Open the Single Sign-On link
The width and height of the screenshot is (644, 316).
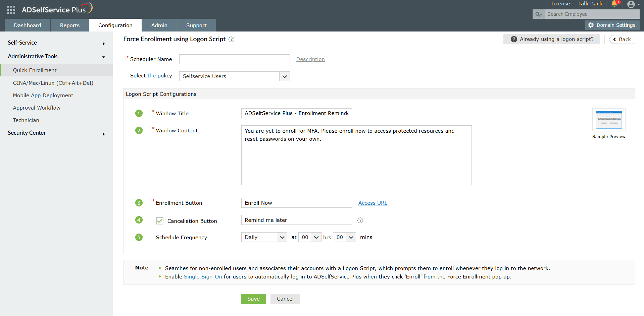click(x=203, y=277)
